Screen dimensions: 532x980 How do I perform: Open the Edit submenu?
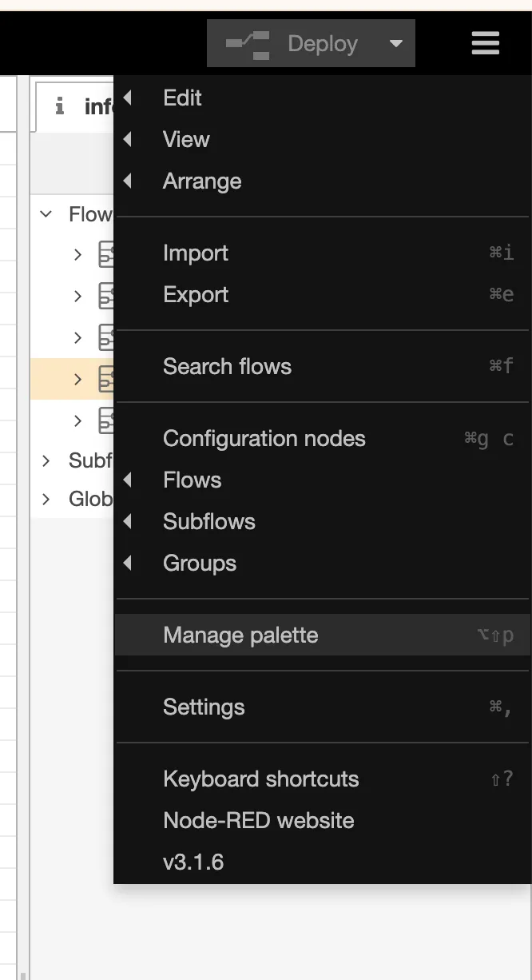pyautogui.click(x=322, y=98)
